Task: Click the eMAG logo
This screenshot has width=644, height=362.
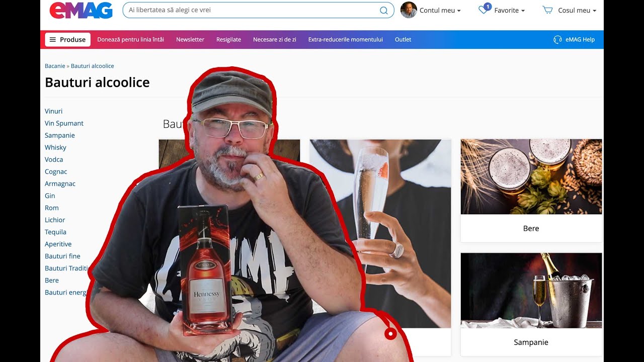Action: (x=80, y=10)
